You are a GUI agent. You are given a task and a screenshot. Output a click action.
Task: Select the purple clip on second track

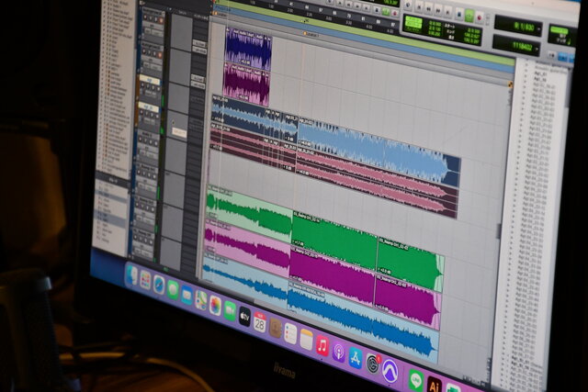pyautogui.click(x=246, y=84)
